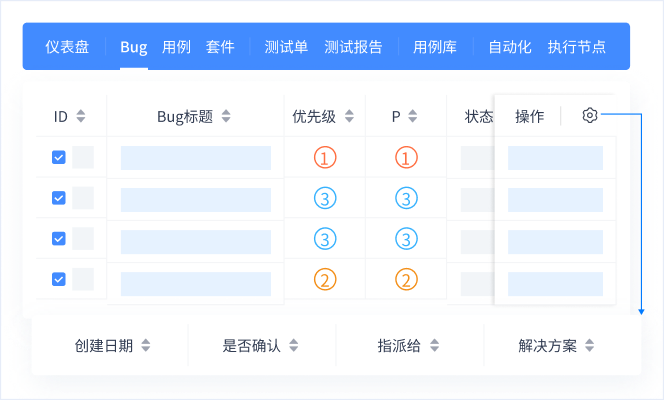This screenshot has width=664, height=400.
Task: Click orange priority 2 badge in P column
Action: [x=406, y=280]
